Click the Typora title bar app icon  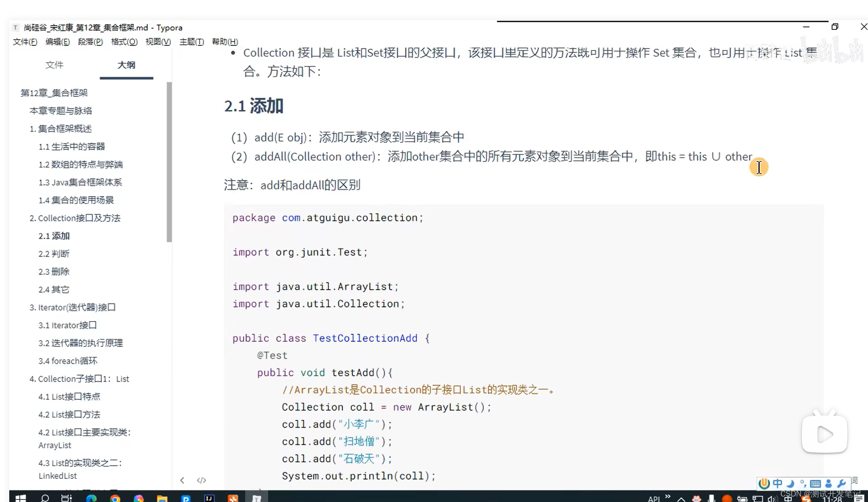16,27
